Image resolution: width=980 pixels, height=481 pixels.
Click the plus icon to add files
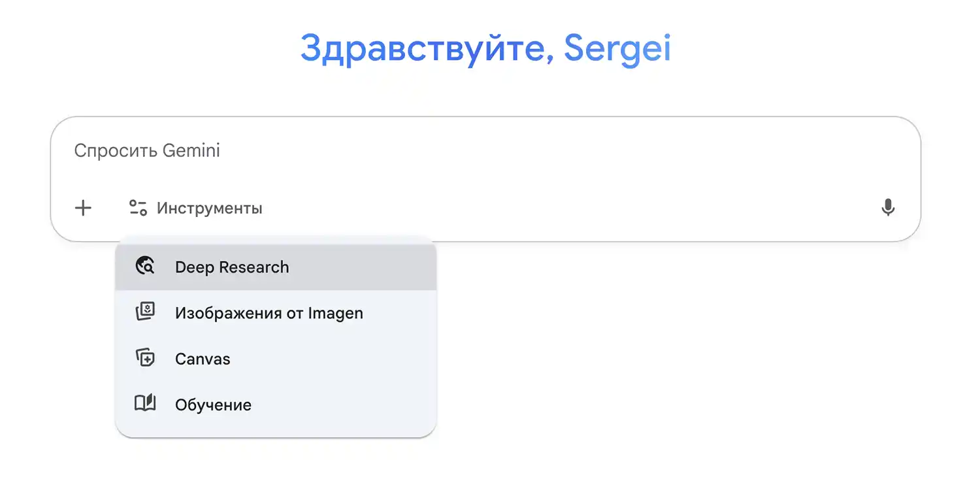83,208
